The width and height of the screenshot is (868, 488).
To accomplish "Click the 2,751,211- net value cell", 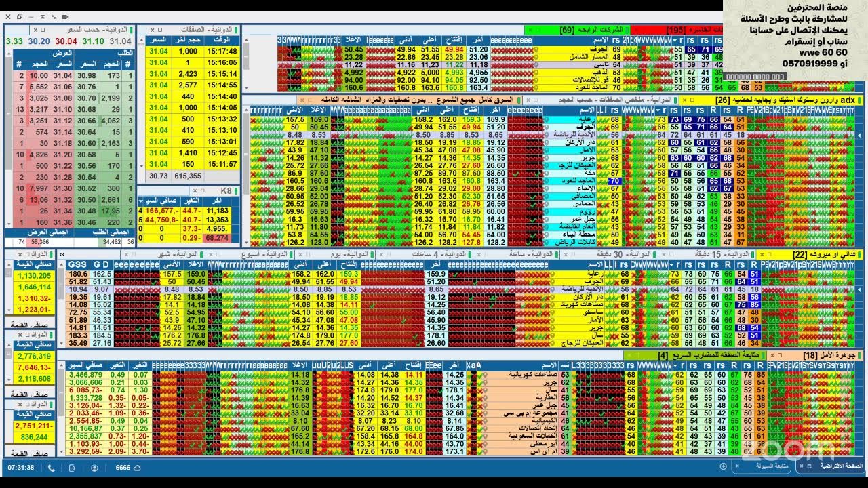I will pos(35,426).
